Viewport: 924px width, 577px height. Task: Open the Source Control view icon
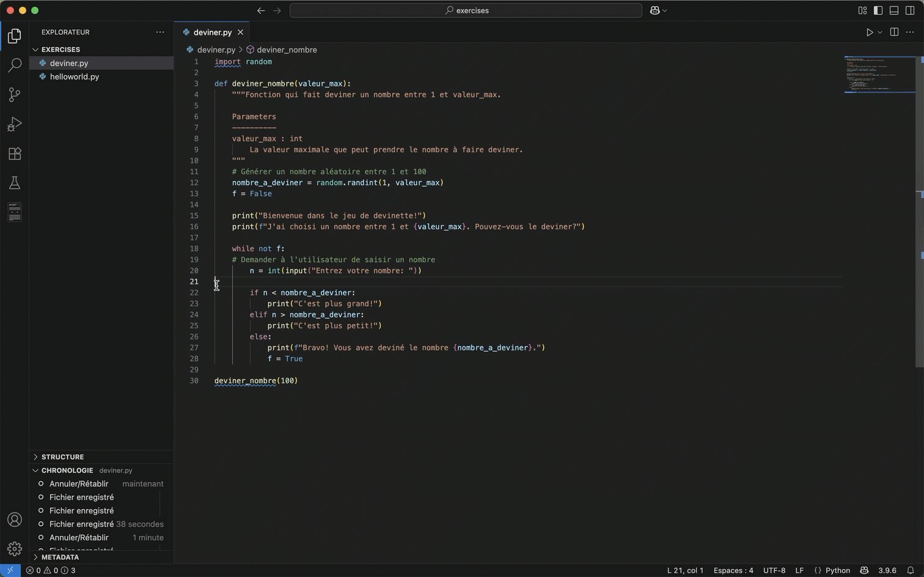(15, 94)
